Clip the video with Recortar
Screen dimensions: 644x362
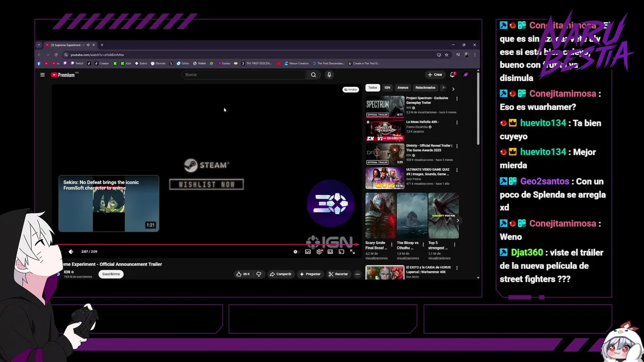point(338,274)
